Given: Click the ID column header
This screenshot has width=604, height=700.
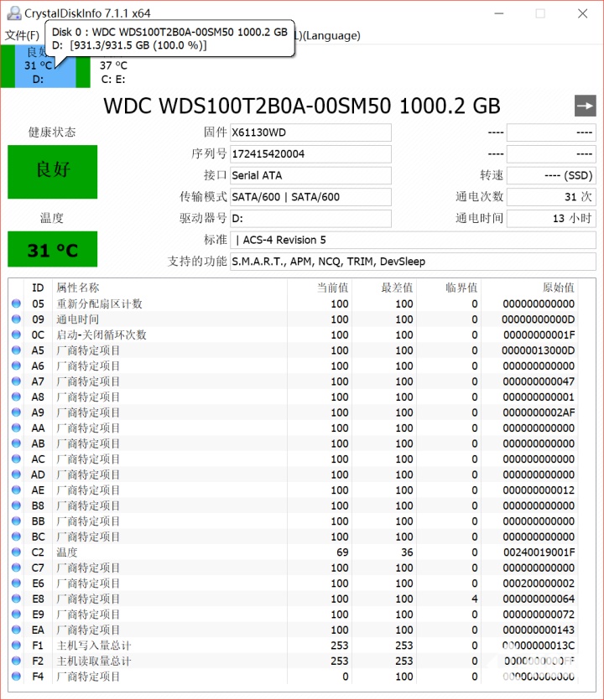Looking at the screenshot, I should point(38,288).
